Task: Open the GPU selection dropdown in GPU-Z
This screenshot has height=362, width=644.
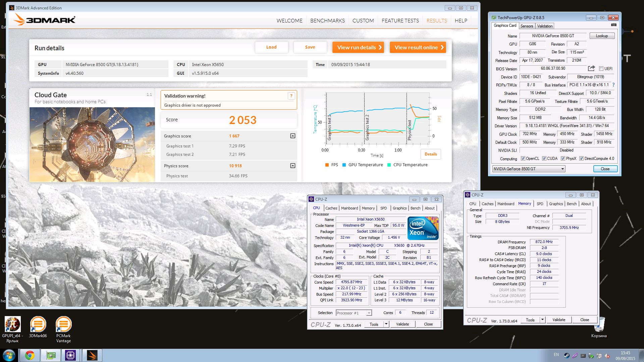Action: point(529,169)
